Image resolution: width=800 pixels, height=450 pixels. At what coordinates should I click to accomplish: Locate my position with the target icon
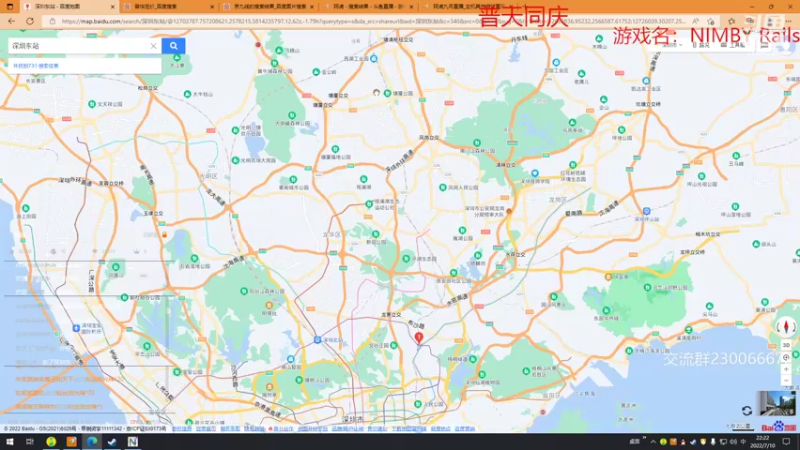click(786, 357)
